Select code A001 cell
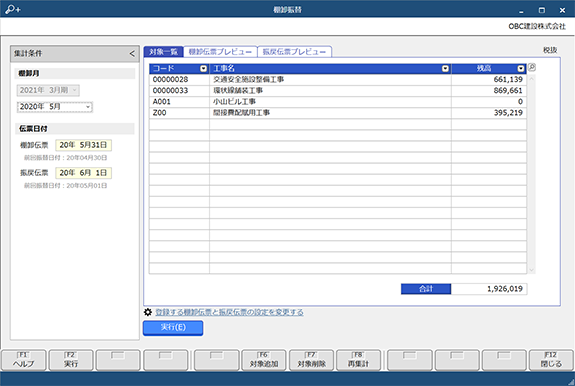 (179, 102)
